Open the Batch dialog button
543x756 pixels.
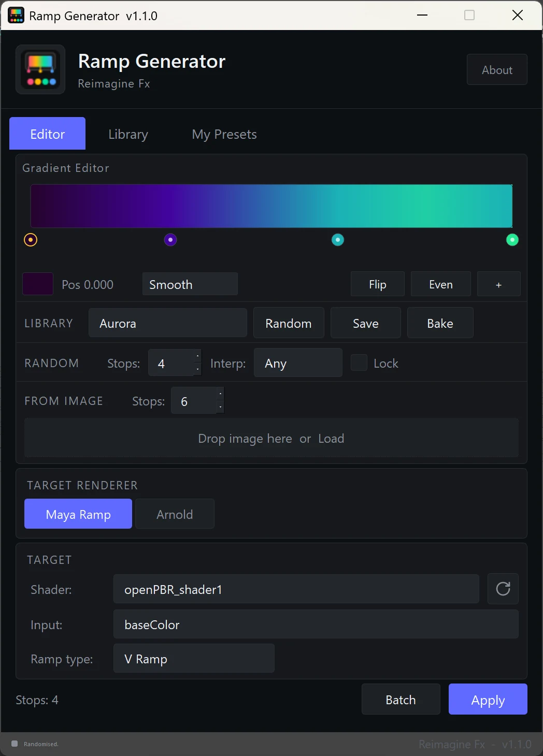pyautogui.click(x=401, y=700)
